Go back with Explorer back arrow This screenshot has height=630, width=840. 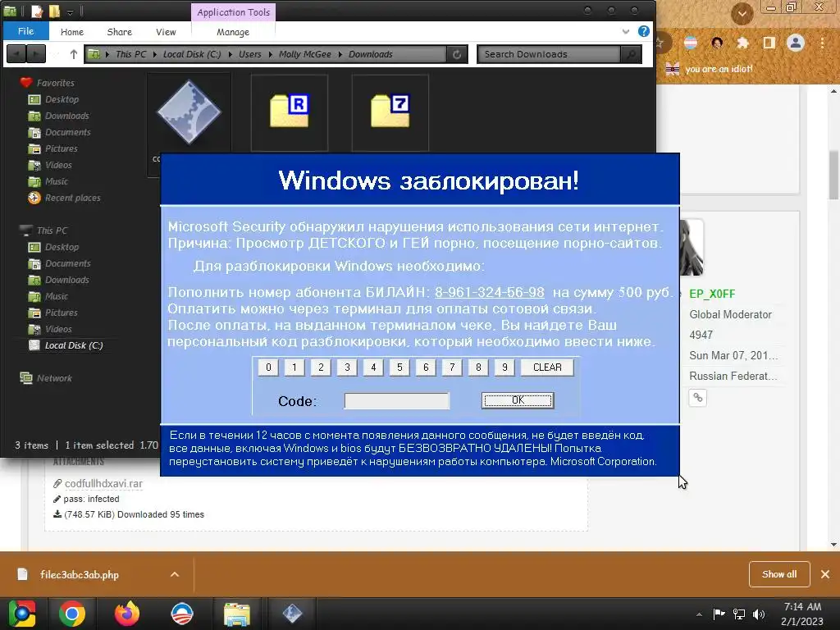[x=16, y=54]
